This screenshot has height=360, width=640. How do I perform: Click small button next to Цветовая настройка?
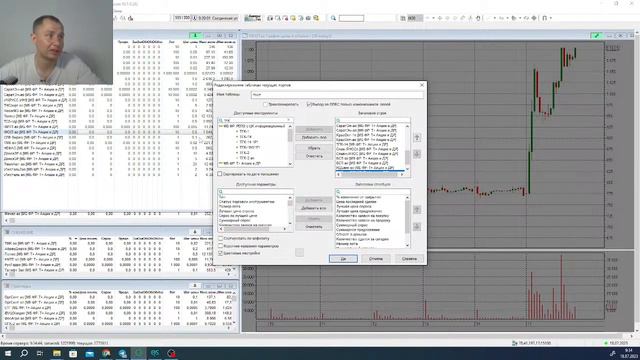[x=299, y=253]
